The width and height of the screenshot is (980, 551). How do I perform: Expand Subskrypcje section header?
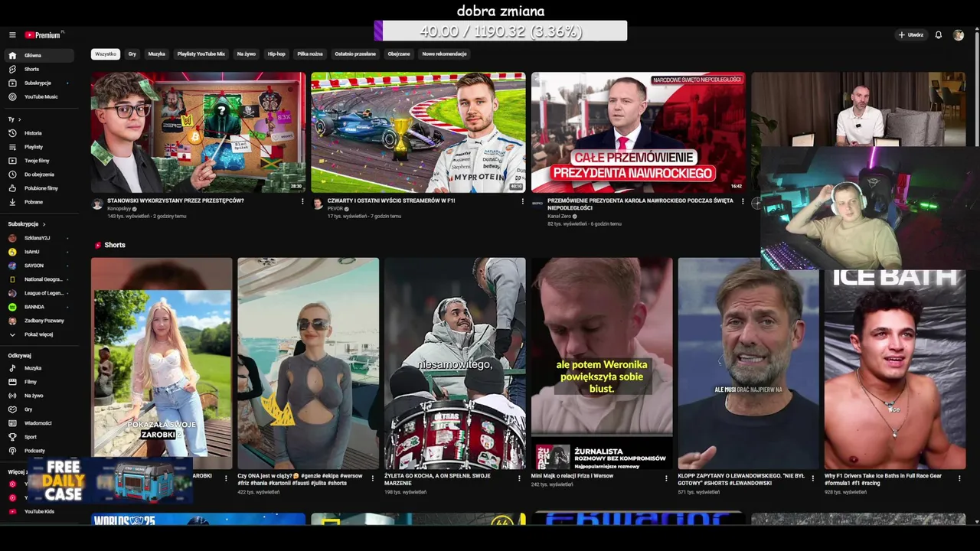click(27, 224)
